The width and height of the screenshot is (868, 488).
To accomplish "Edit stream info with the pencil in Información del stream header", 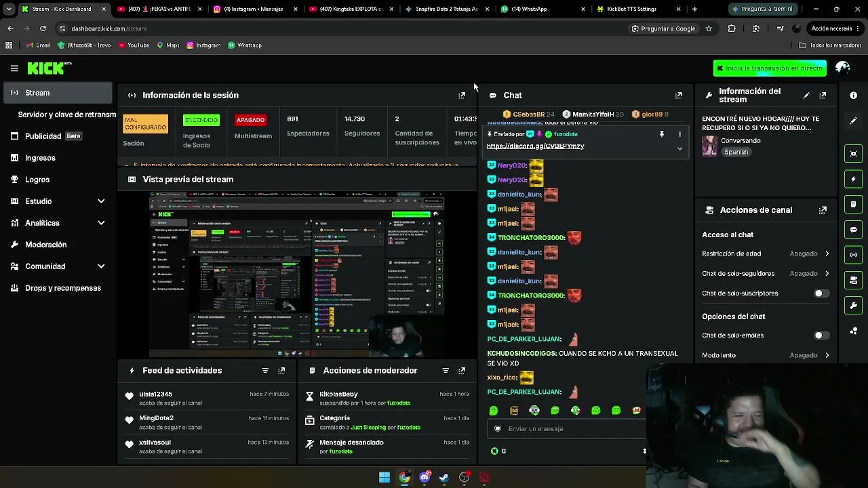I will pyautogui.click(x=806, y=96).
